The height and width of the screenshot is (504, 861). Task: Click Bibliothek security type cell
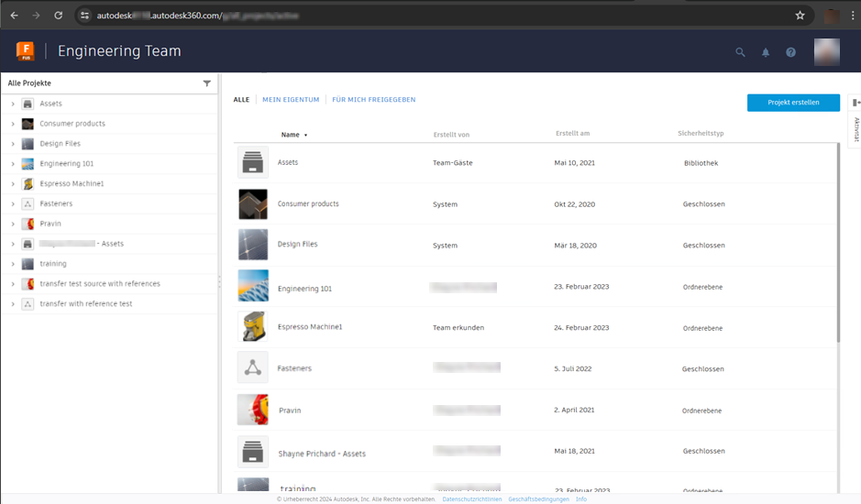pos(701,163)
